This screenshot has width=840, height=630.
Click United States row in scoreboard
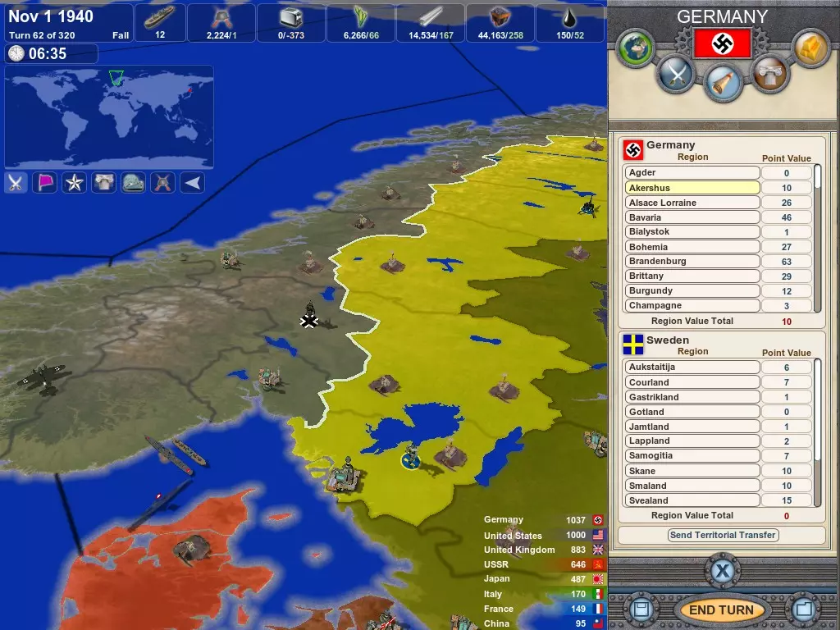pyautogui.click(x=543, y=535)
